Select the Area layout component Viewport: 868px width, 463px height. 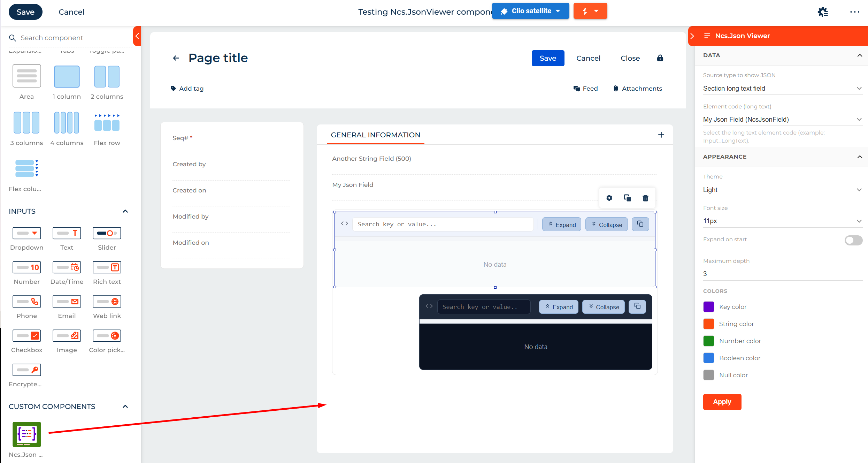pos(26,76)
